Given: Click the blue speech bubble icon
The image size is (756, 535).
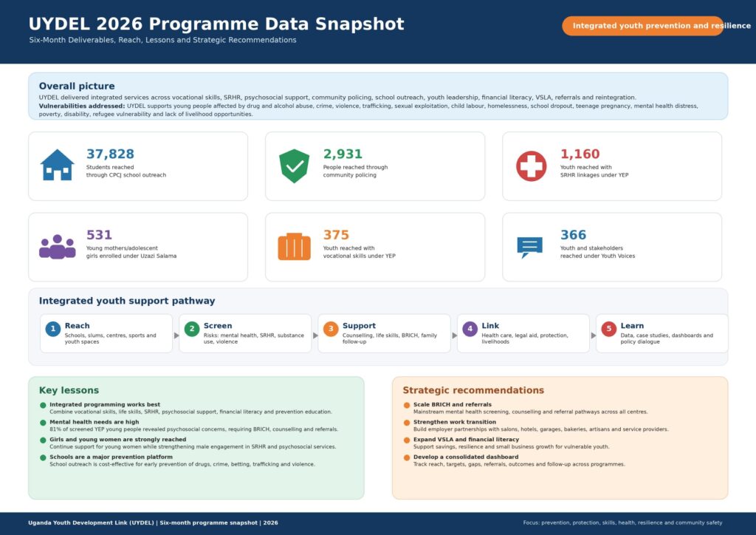Looking at the screenshot, I should [529, 248].
